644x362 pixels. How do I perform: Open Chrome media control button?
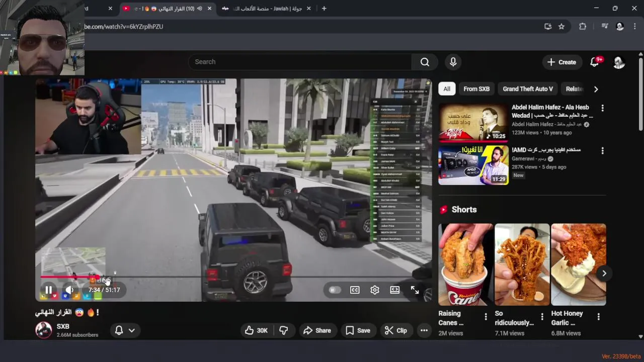click(x=605, y=27)
